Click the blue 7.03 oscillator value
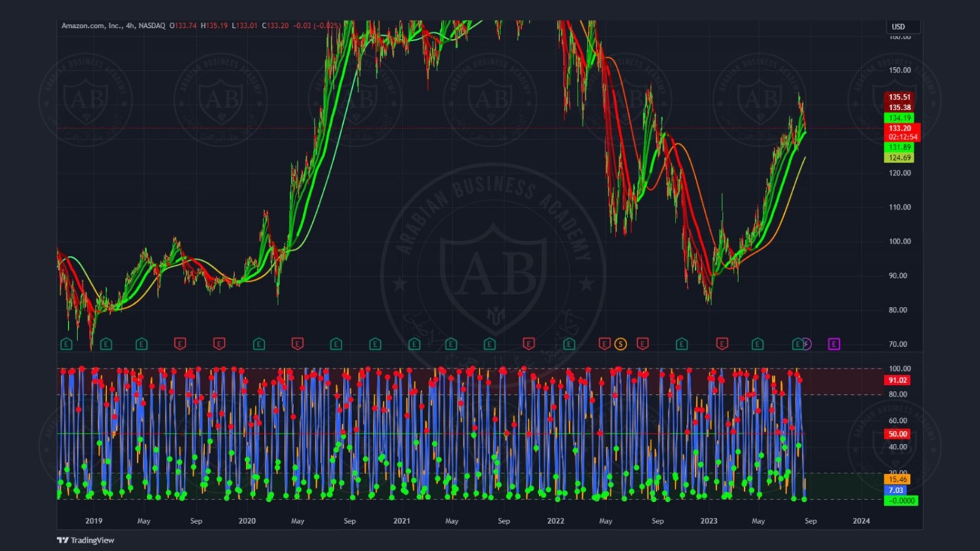The image size is (980, 551). click(x=896, y=490)
